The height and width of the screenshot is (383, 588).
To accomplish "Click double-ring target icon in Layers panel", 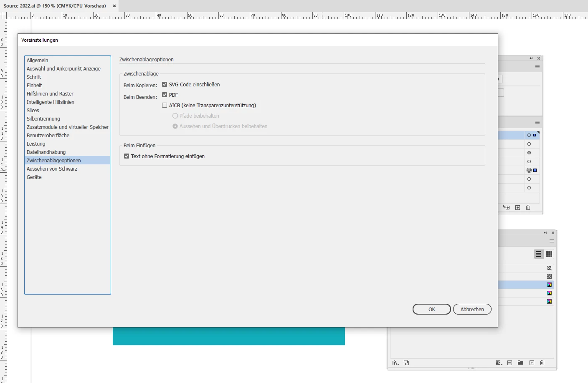I will point(529,170).
